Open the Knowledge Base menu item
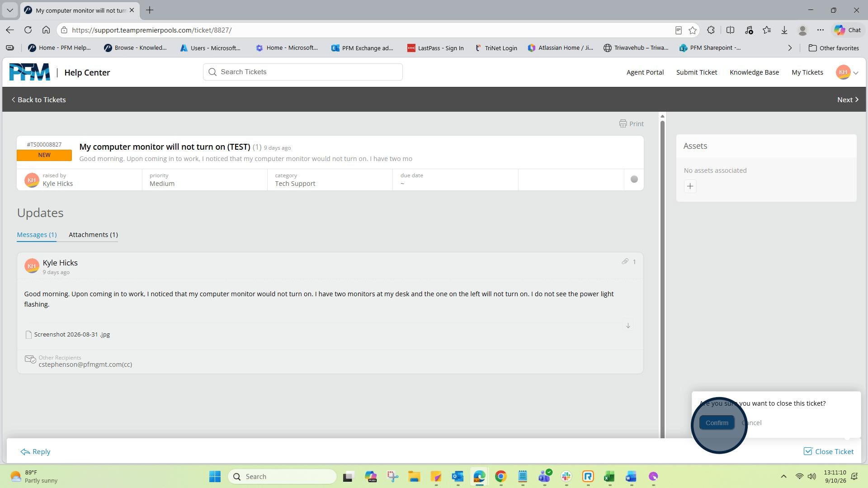This screenshot has height=488, width=868. click(754, 72)
